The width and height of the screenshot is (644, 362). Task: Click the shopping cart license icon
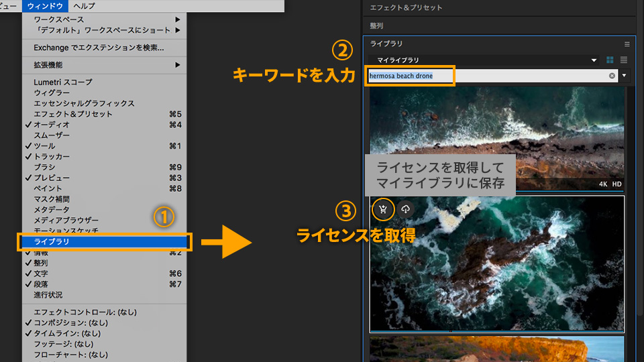pos(383,209)
